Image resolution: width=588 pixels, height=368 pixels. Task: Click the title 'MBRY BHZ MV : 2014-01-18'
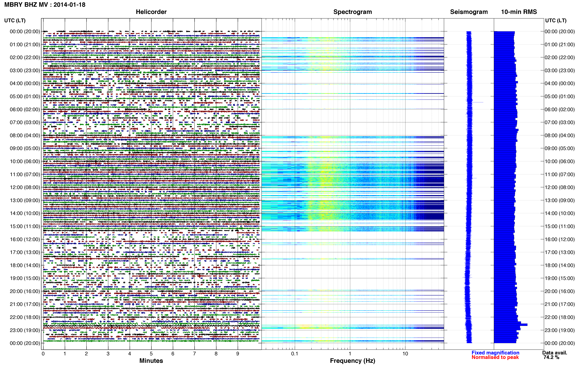click(45, 5)
